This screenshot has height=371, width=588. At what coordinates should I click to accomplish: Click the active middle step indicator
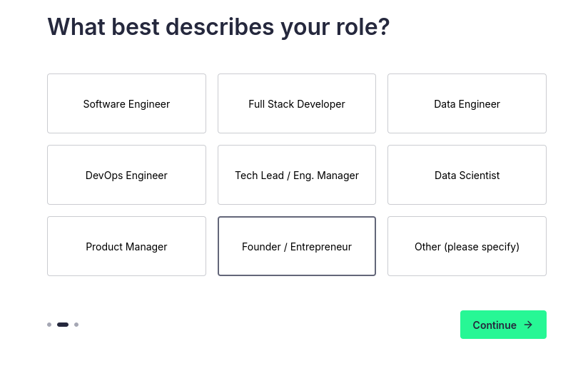pos(63,325)
